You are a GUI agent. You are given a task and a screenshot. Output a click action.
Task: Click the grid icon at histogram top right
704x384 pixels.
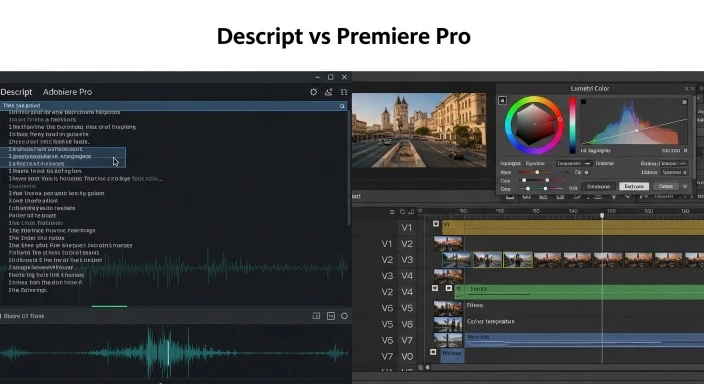tap(684, 102)
